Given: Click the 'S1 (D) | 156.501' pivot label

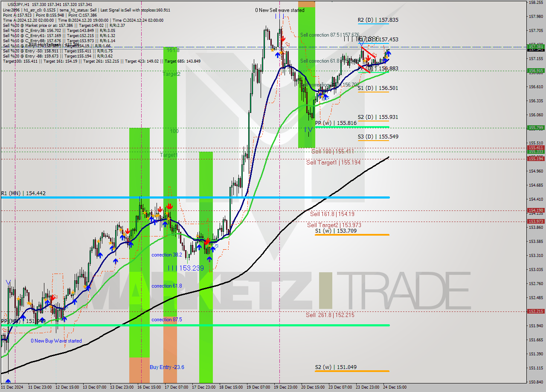Looking at the screenshot, I should [x=378, y=88].
